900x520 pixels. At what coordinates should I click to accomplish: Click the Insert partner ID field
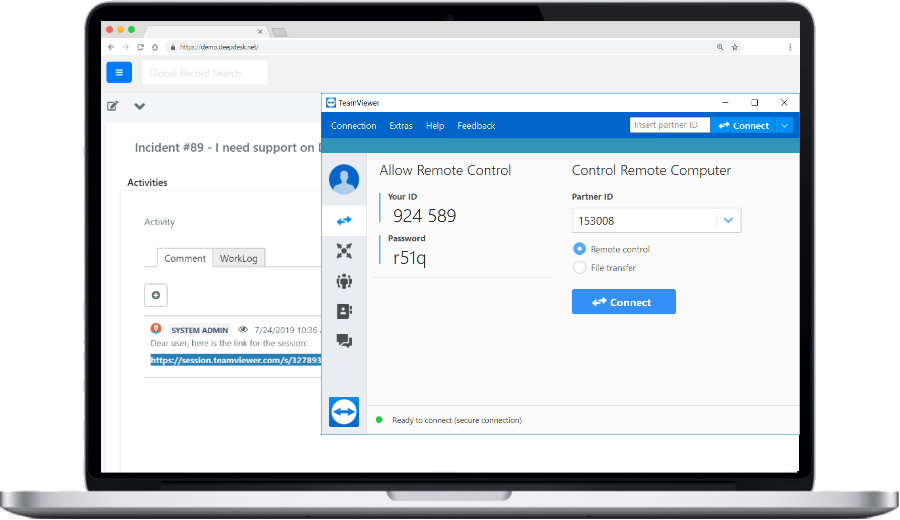(670, 125)
